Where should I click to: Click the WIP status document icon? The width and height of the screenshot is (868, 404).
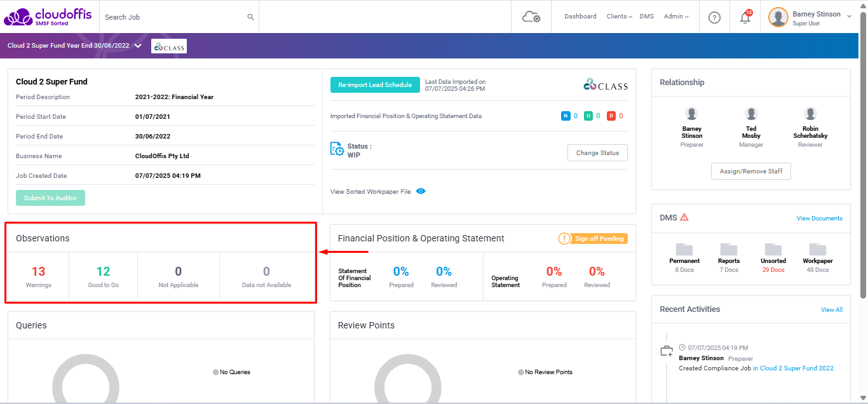pos(337,149)
